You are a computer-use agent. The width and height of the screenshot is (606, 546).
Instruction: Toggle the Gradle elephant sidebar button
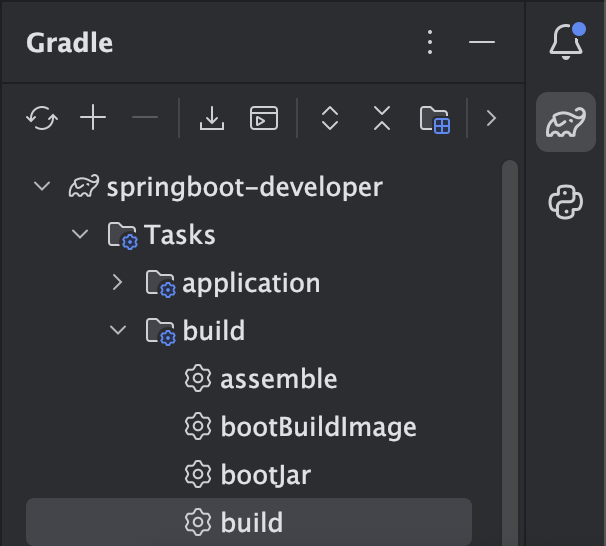click(566, 122)
